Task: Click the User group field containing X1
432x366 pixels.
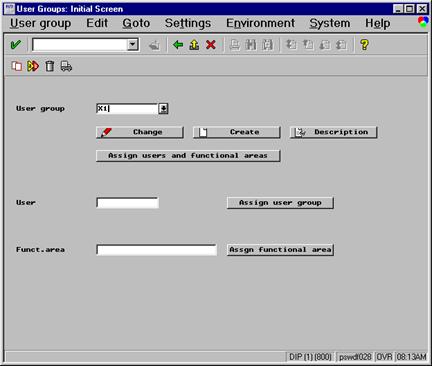Action: (x=127, y=109)
